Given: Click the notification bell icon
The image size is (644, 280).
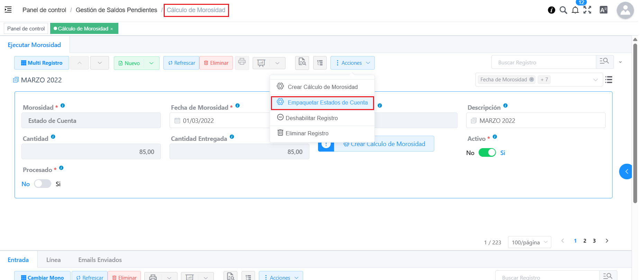Looking at the screenshot, I should (x=575, y=10).
